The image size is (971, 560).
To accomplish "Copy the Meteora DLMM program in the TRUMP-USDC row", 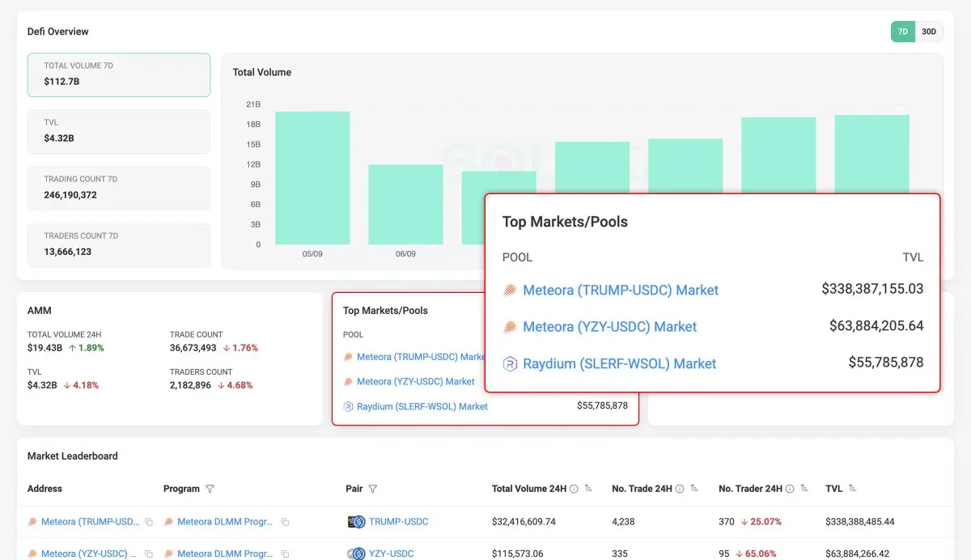I will point(285,522).
